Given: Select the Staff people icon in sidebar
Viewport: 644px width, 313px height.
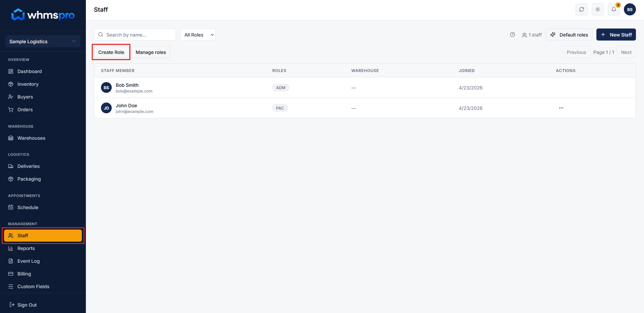Looking at the screenshot, I should pos(11,236).
